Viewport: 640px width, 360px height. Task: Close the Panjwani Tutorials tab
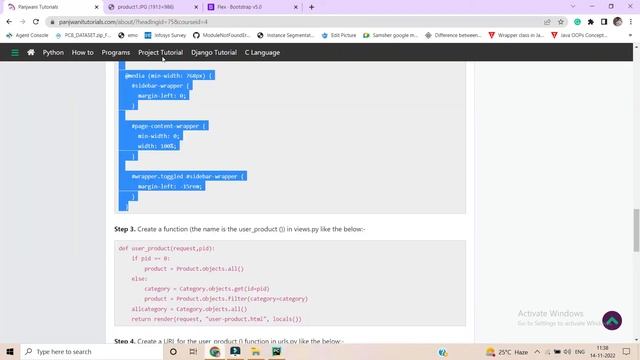[x=97, y=7]
